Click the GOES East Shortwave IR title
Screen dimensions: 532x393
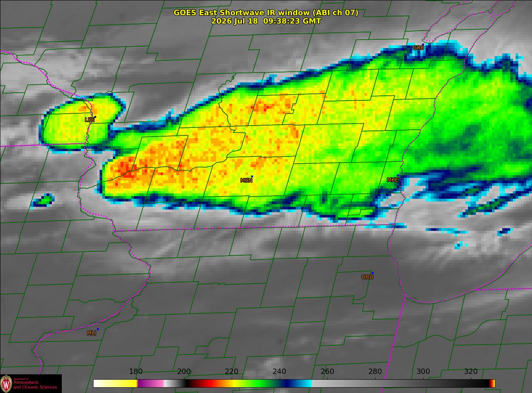click(x=266, y=13)
